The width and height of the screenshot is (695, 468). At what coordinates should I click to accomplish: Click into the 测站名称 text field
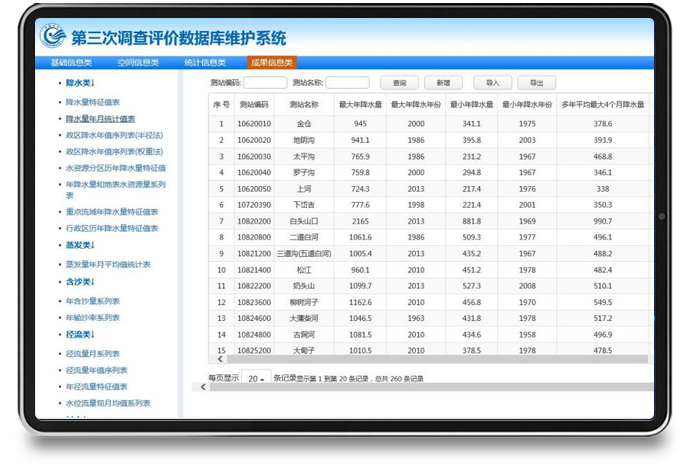pyautogui.click(x=347, y=83)
